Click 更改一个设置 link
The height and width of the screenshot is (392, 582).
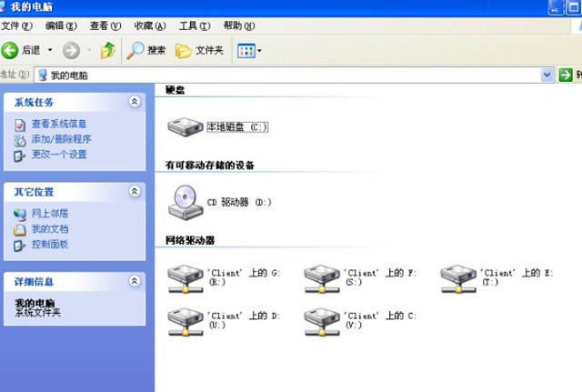click(x=59, y=155)
